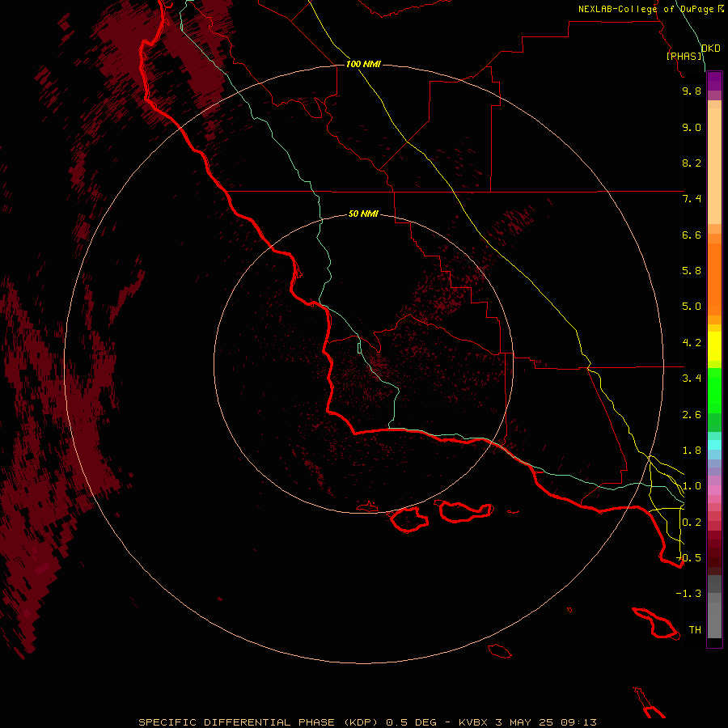Click the 100 NMI range ring label

pyautogui.click(x=363, y=64)
